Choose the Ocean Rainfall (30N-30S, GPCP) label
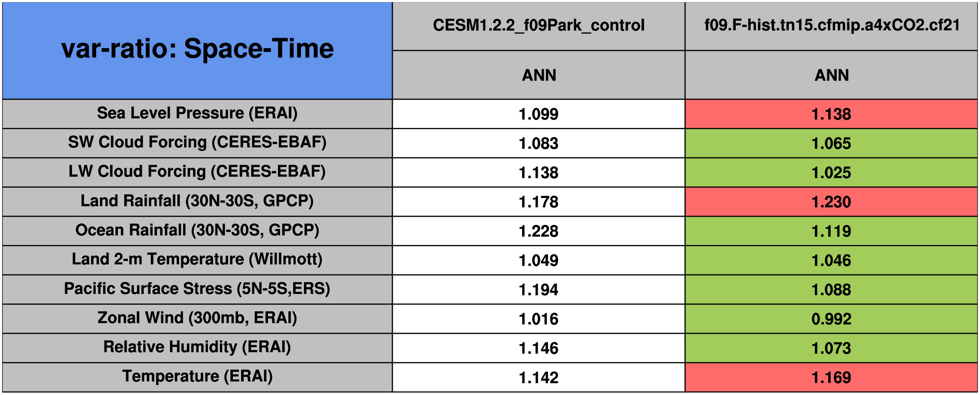The image size is (980, 395). [197, 231]
